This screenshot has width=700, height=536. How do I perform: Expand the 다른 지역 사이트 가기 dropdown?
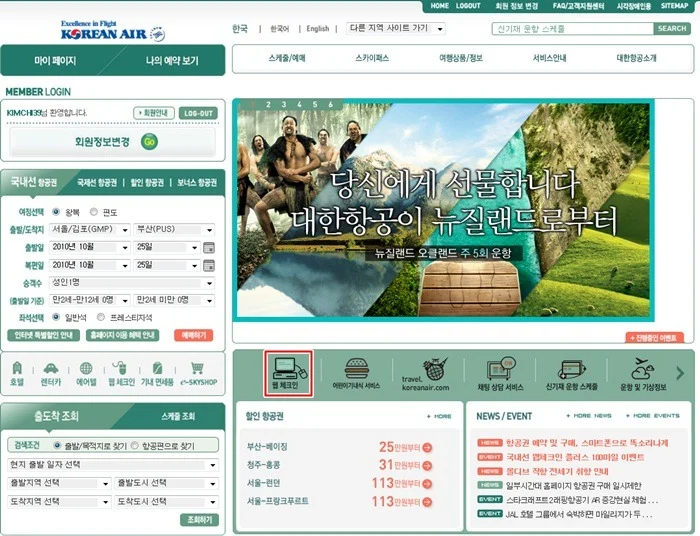tap(396, 29)
